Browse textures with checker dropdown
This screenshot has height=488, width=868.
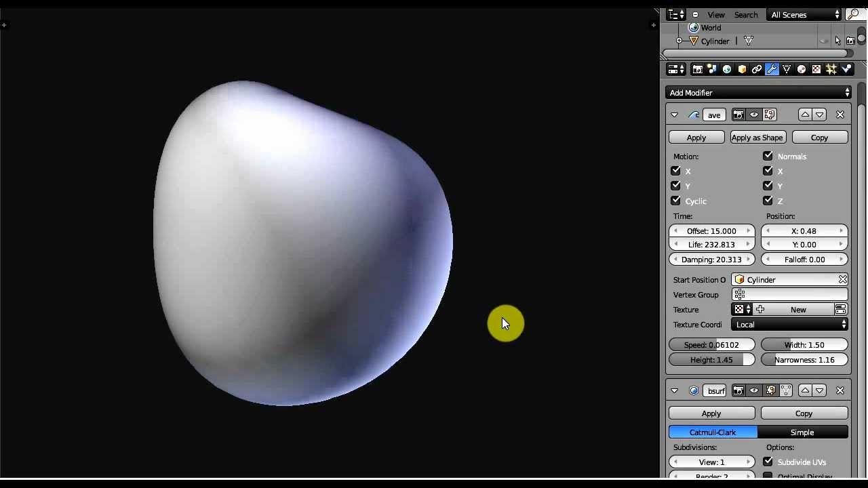[743, 309]
